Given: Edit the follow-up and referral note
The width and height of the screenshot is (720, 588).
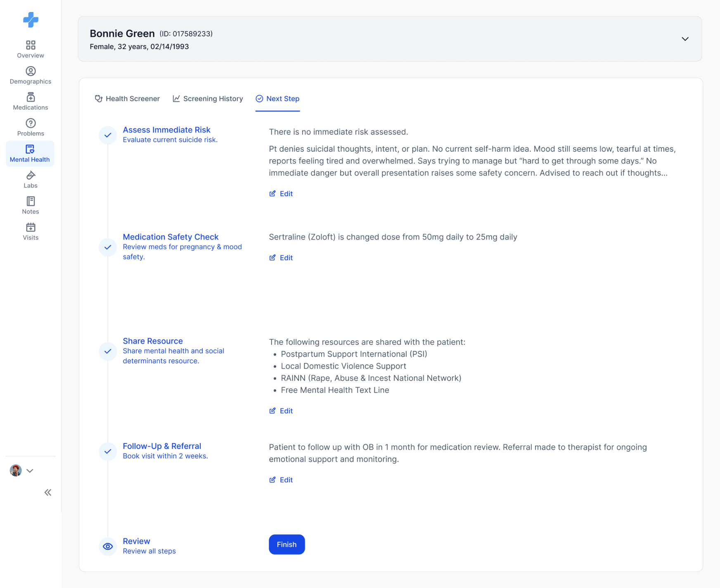Looking at the screenshot, I should tap(281, 480).
